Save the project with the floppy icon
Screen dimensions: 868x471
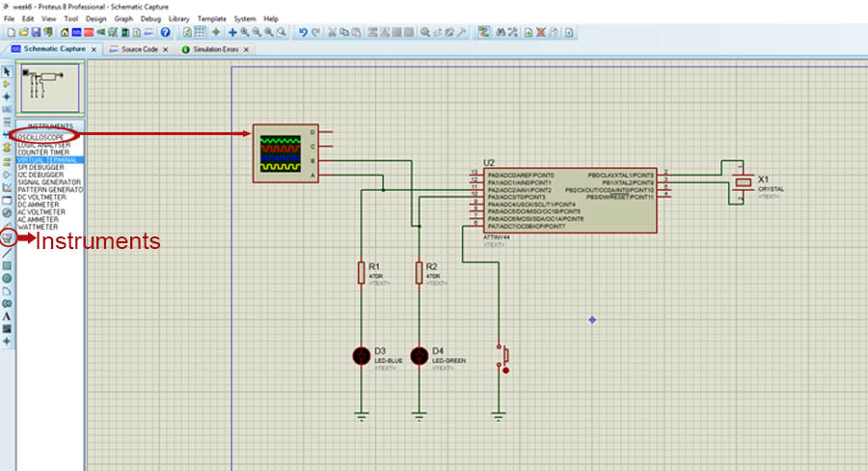36,32
